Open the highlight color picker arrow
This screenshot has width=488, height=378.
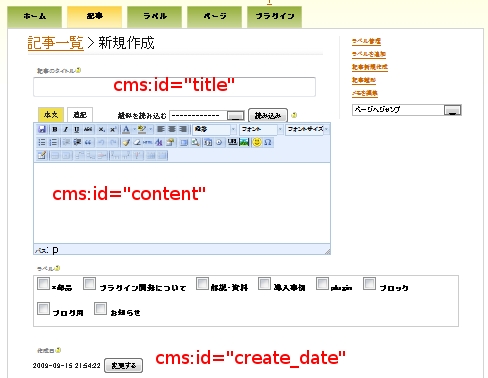pyautogui.click(x=150, y=129)
